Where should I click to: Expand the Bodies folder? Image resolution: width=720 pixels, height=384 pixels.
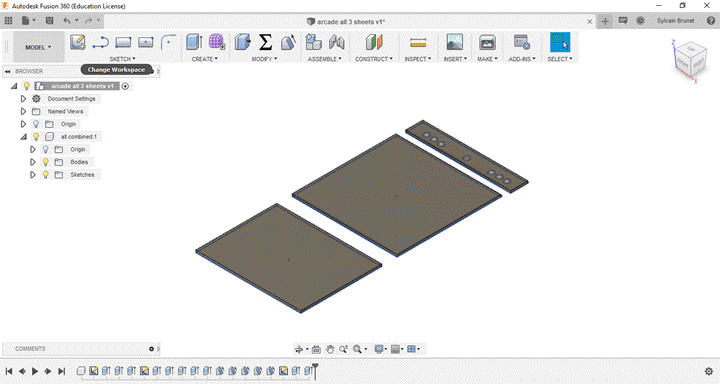tap(33, 162)
